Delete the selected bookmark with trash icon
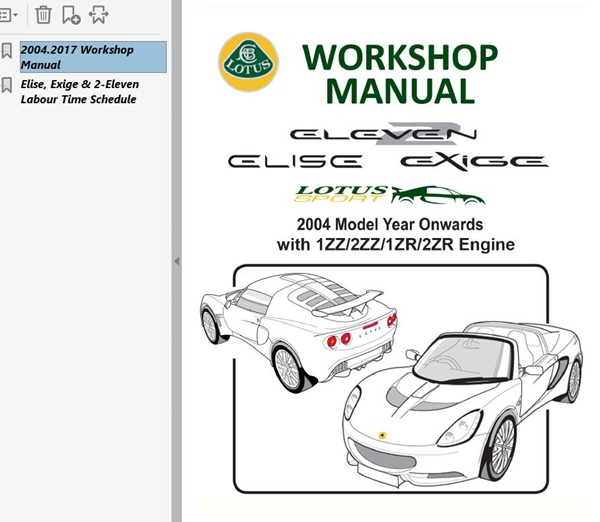 pos(43,15)
